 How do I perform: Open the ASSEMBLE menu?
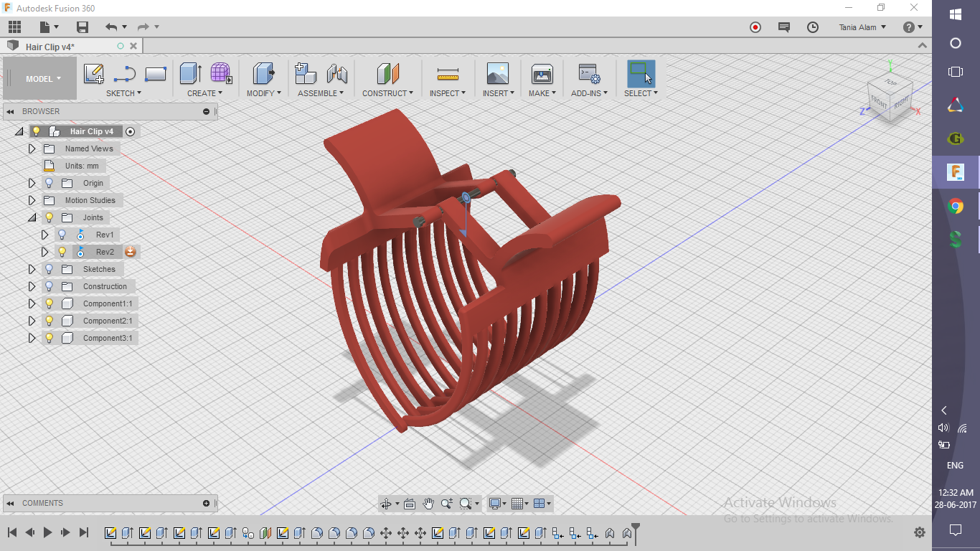(x=321, y=93)
